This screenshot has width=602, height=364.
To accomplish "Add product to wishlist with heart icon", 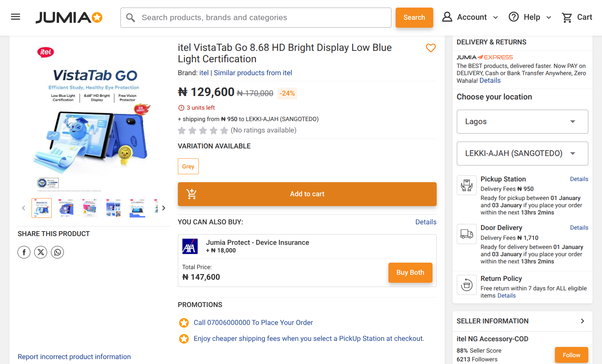I will [x=431, y=48].
